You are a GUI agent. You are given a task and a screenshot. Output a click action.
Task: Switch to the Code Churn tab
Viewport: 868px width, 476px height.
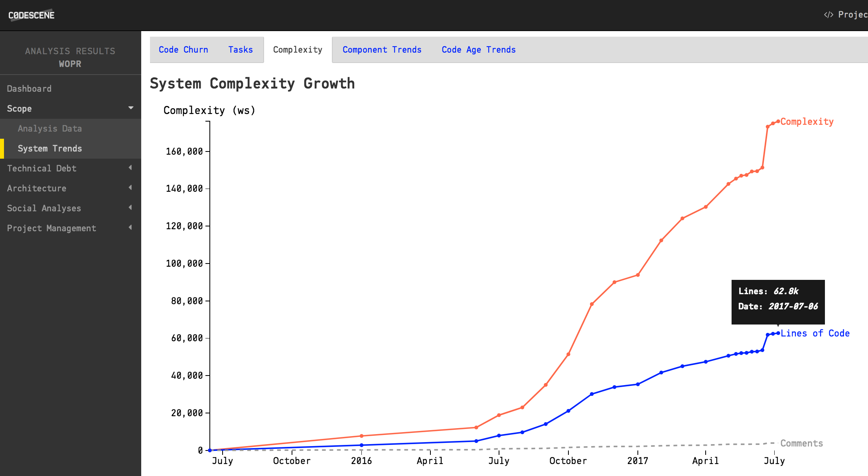[x=183, y=49]
